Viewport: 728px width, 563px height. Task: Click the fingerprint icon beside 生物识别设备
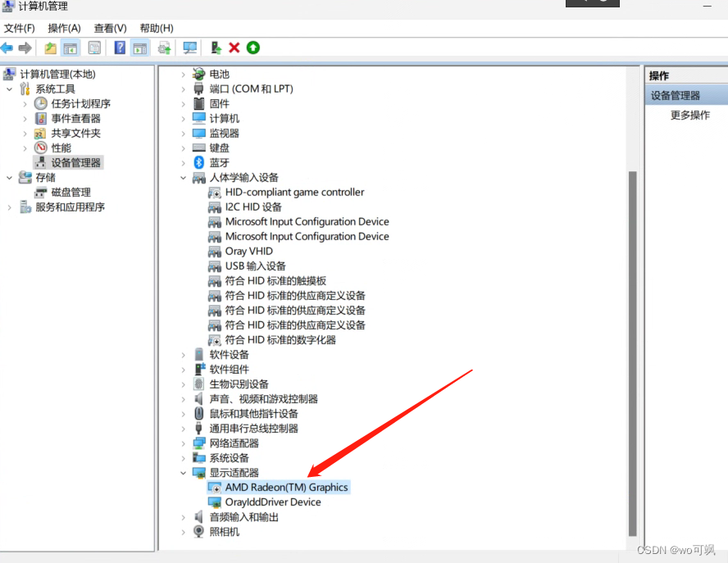coord(198,384)
